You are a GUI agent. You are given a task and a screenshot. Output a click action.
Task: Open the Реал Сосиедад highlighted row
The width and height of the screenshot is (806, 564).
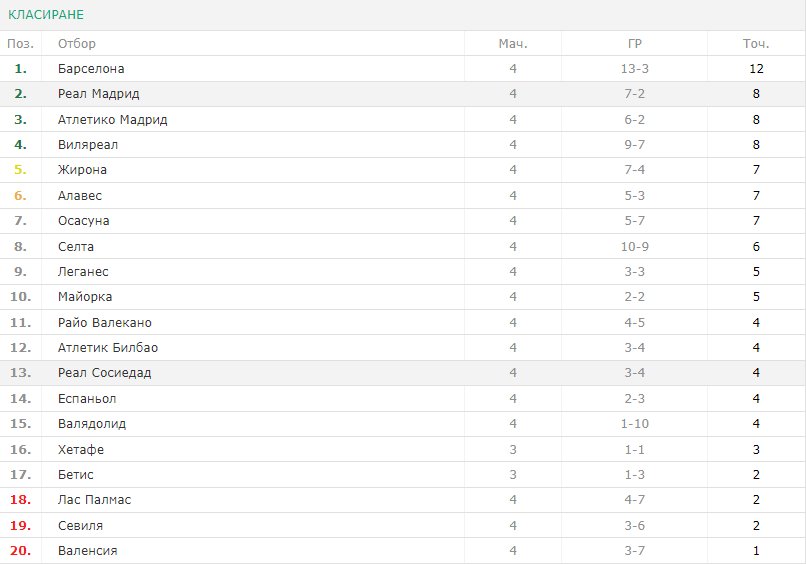(403, 373)
